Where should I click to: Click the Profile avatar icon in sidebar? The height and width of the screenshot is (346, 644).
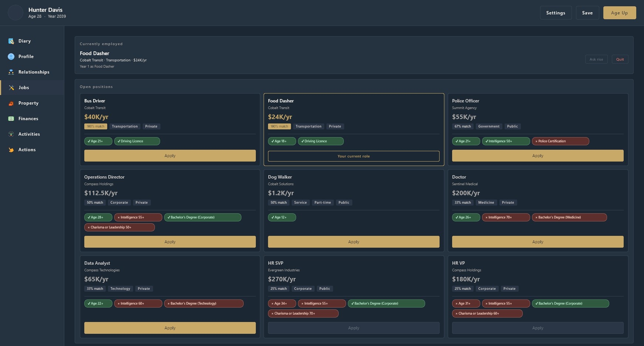[11, 57]
